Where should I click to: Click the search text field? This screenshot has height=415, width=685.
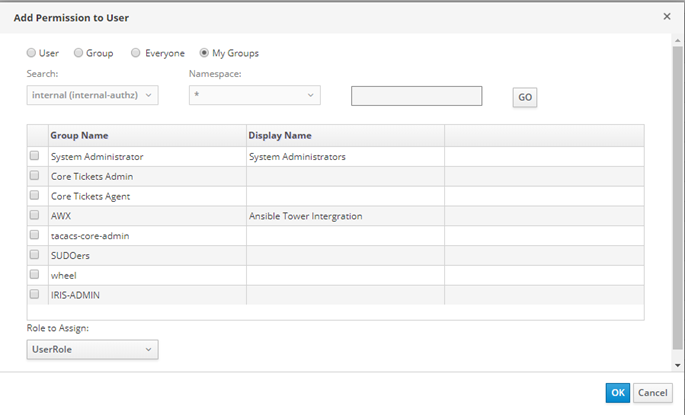416,96
